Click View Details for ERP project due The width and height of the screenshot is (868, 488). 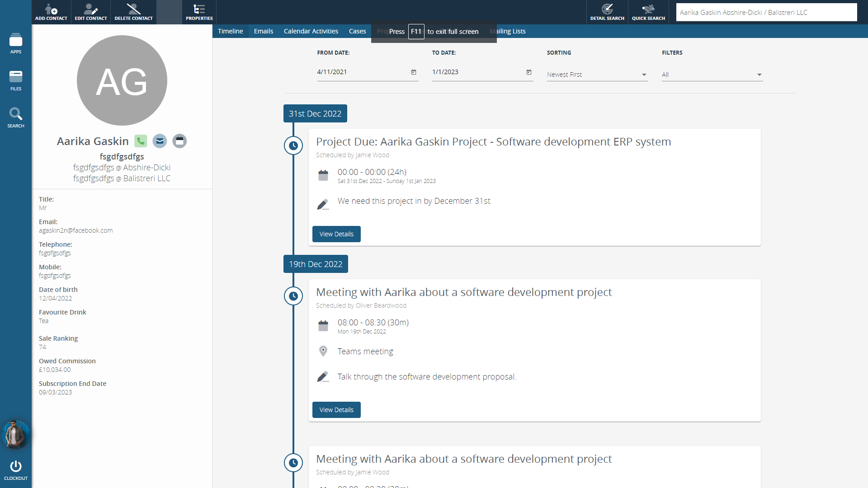point(336,234)
